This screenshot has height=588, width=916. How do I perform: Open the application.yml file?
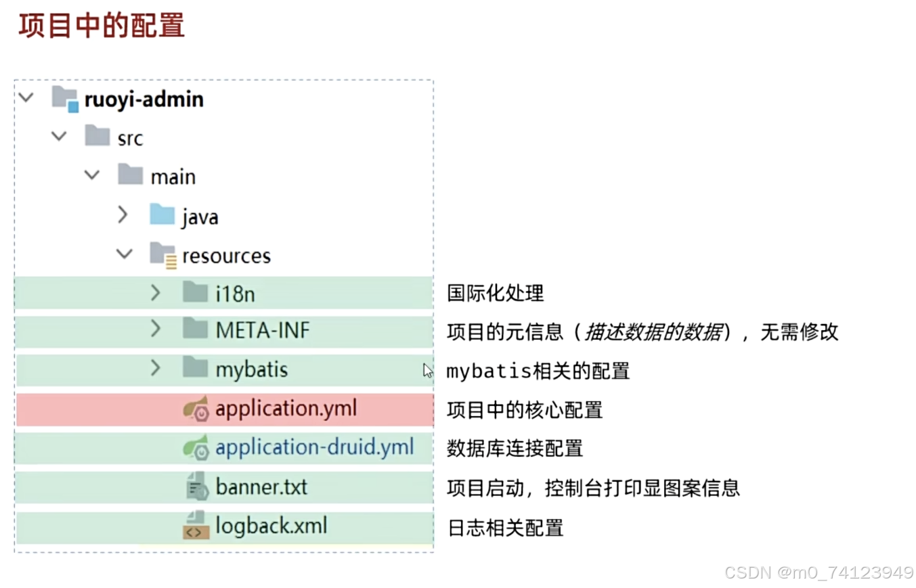tap(286, 409)
